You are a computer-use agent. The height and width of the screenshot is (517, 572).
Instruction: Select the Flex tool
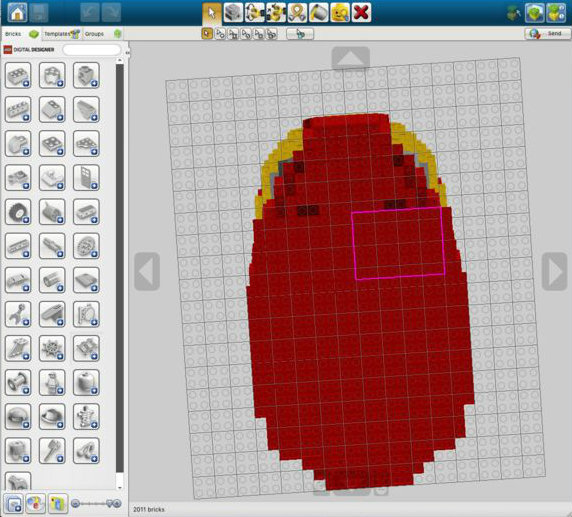[297, 13]
